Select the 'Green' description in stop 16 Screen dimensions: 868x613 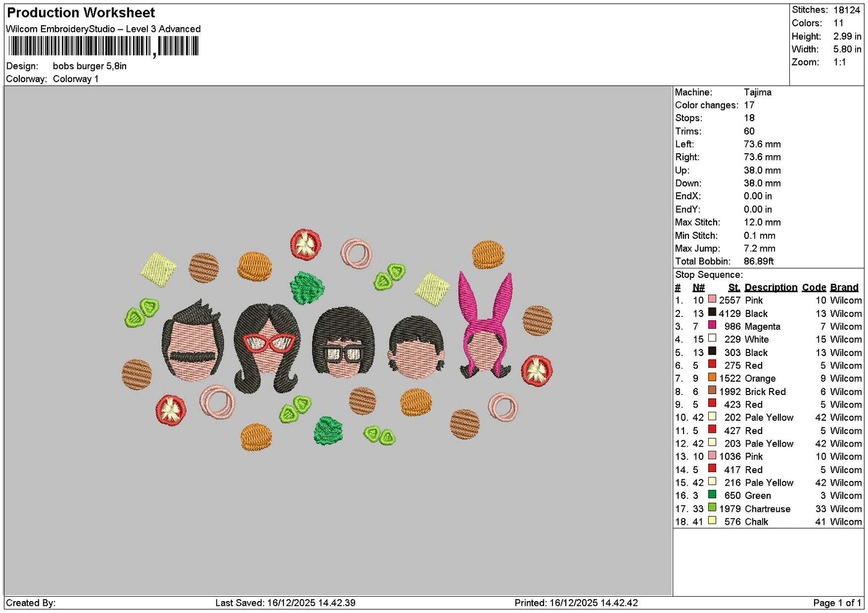click(x=758, y=495)
